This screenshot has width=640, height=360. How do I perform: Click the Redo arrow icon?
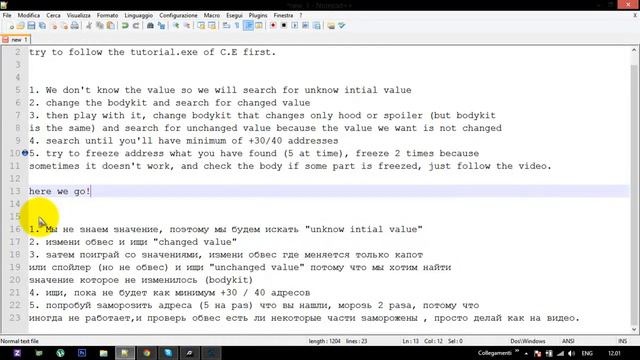(136, 26)
